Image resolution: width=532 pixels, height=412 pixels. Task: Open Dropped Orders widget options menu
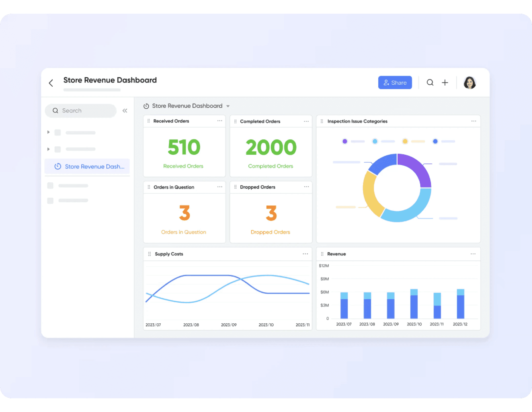[x=306, y=187]
